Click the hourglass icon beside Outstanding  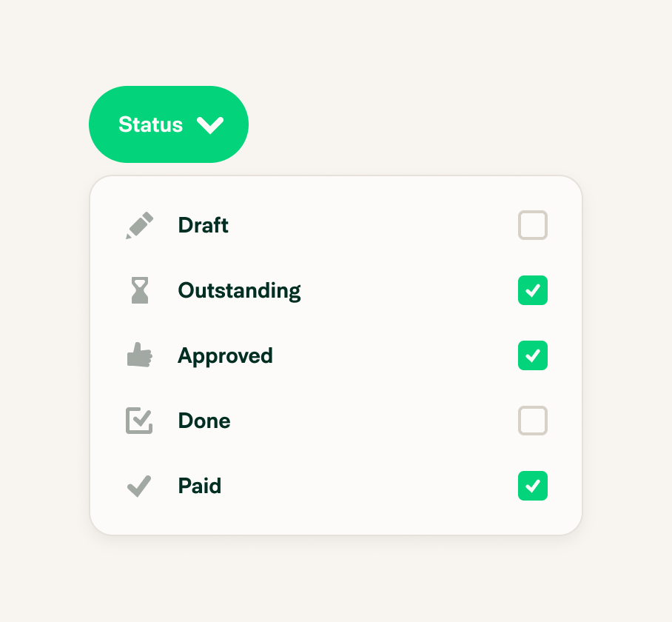(x=140, y=290)
